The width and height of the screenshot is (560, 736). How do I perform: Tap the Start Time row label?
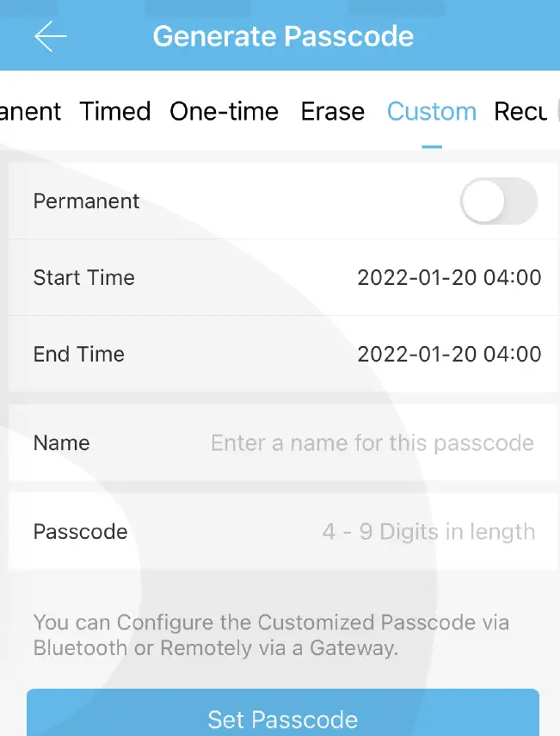pyautogui.click(x=83, y=278)
